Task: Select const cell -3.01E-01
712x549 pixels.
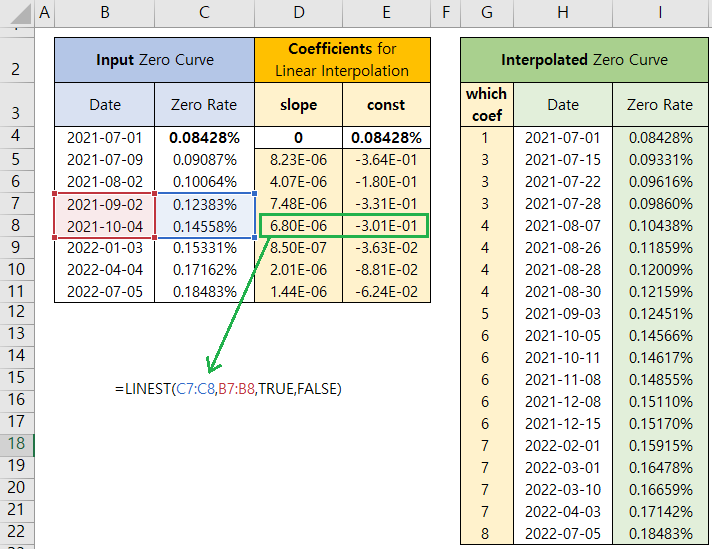Action: pos(386,226)
